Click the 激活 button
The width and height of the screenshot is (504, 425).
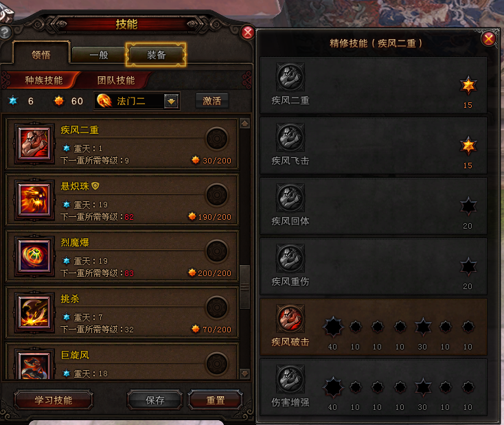211,101
